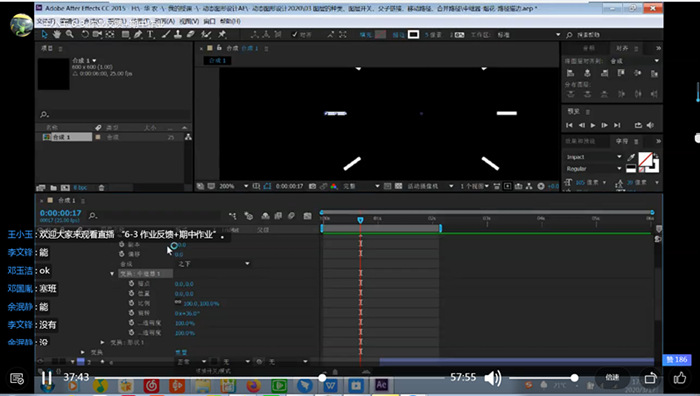Toggle stopwatch for 旋转 rotation property

[x=131, y=313]
